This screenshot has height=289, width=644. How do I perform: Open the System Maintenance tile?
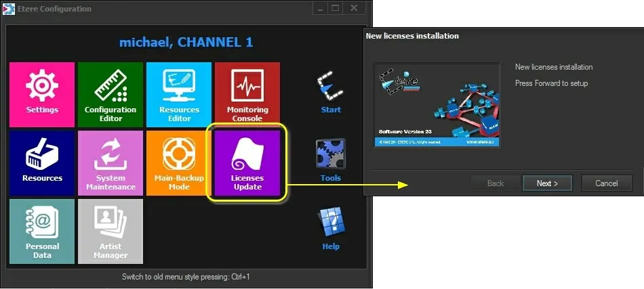tap(110, 162)
